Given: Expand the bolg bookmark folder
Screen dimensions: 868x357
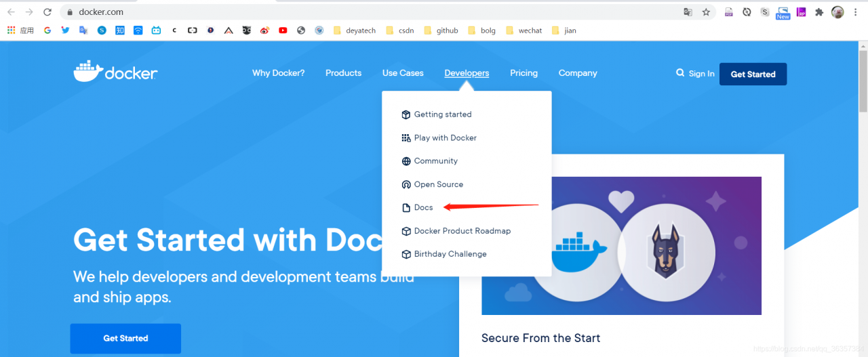Looking at the screenshot, I should tap(482, 30).
